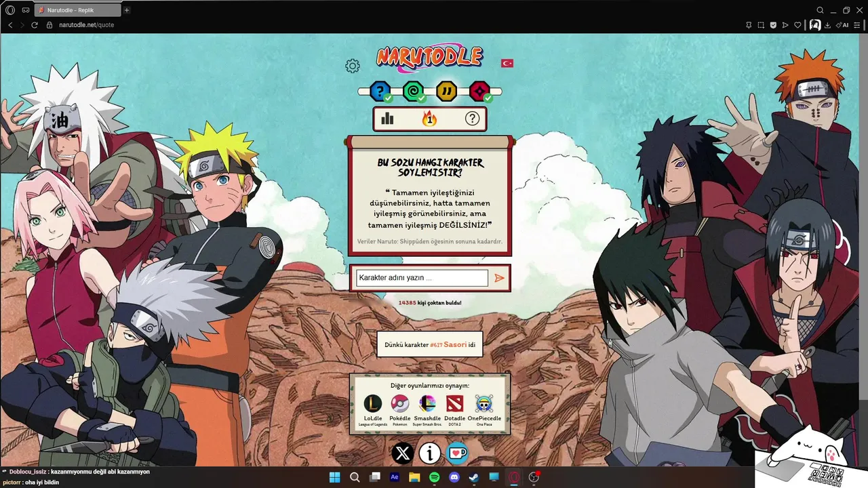Viewport: 868px width, 488px height.
Task: Open the AI assistant toolbar button
Action: tap(842, 25)
